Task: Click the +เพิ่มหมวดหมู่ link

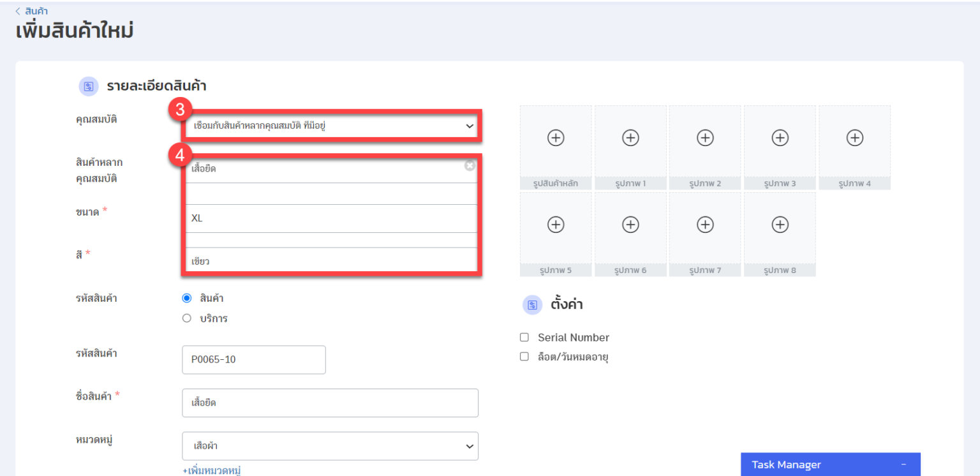Action: pos(211,471)
